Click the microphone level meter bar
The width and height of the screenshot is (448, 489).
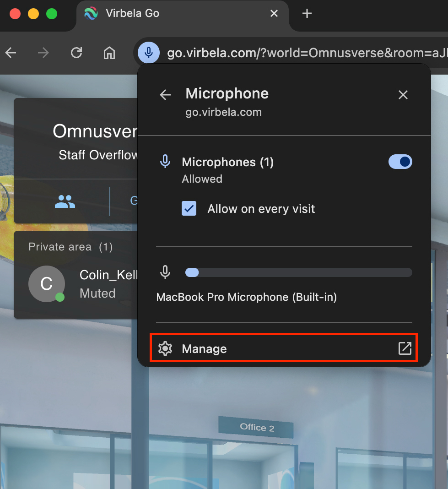(298, 272)
